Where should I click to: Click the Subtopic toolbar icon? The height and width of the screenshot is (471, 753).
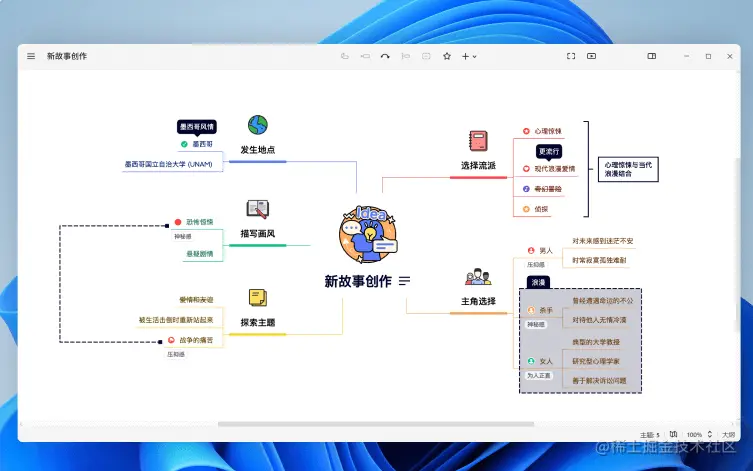[365, 56]
